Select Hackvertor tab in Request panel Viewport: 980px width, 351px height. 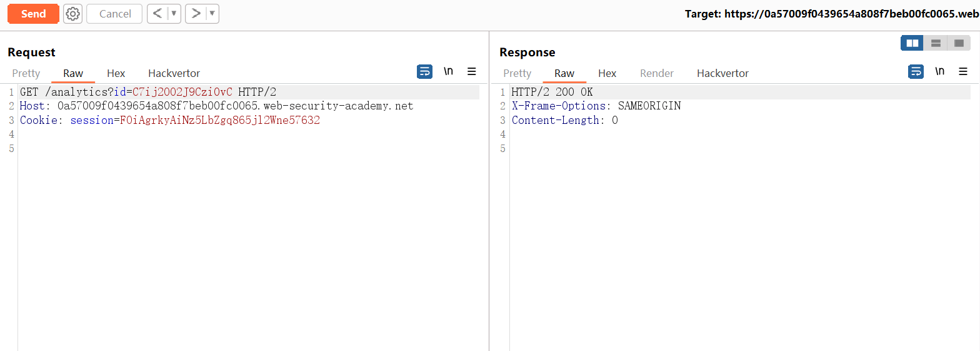tap(174, 73)
